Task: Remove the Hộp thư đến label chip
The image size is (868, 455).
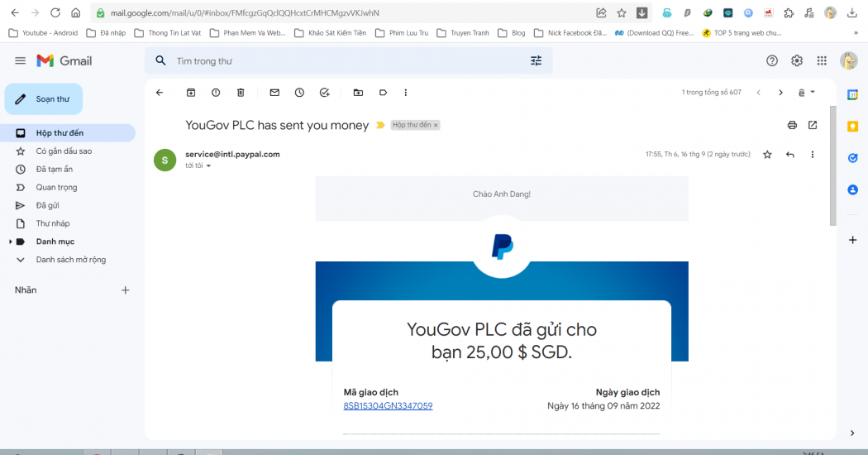Action: (x=436, y=125)
